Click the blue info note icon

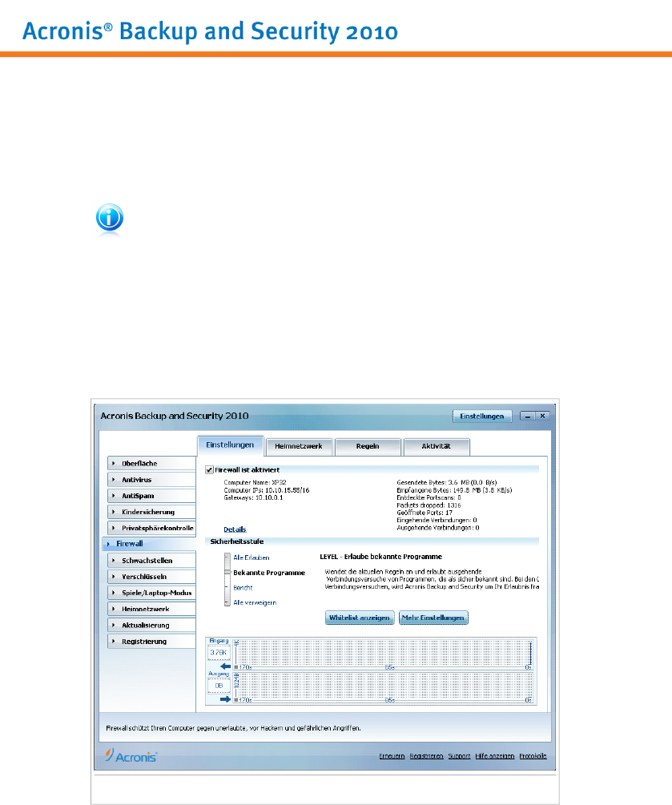110,218
